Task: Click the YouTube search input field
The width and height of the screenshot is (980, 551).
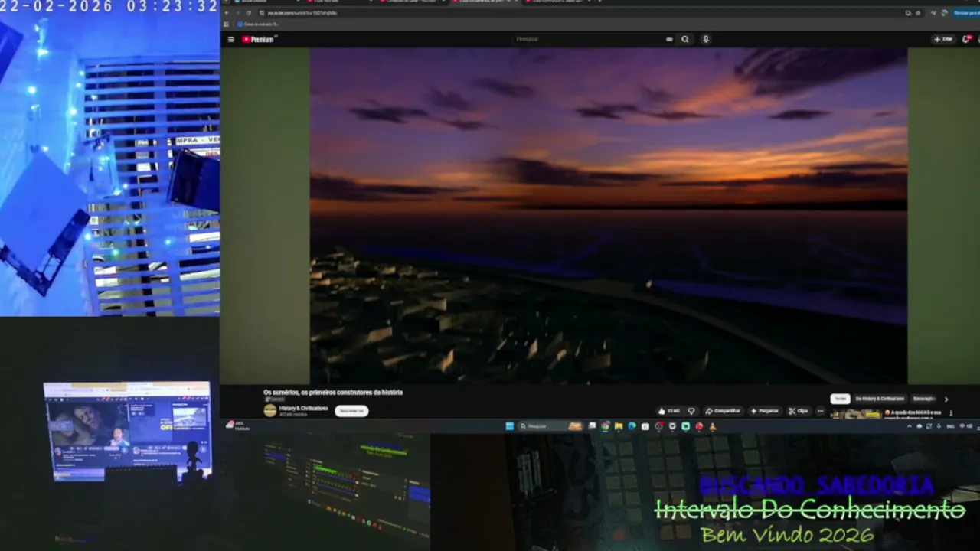Action: (x=588, y=39)
